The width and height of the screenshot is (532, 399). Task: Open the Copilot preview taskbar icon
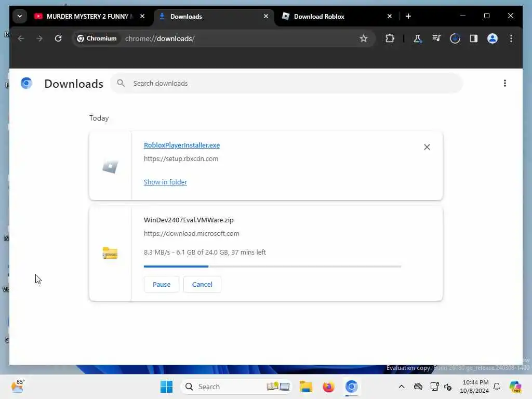(515, 387)
